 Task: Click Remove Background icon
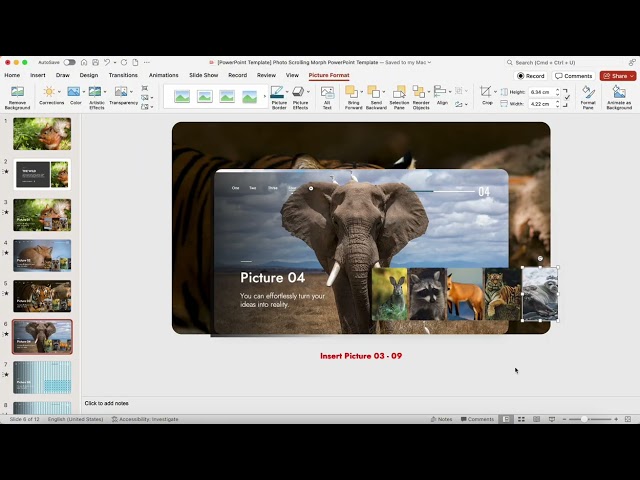click(17, 92)
